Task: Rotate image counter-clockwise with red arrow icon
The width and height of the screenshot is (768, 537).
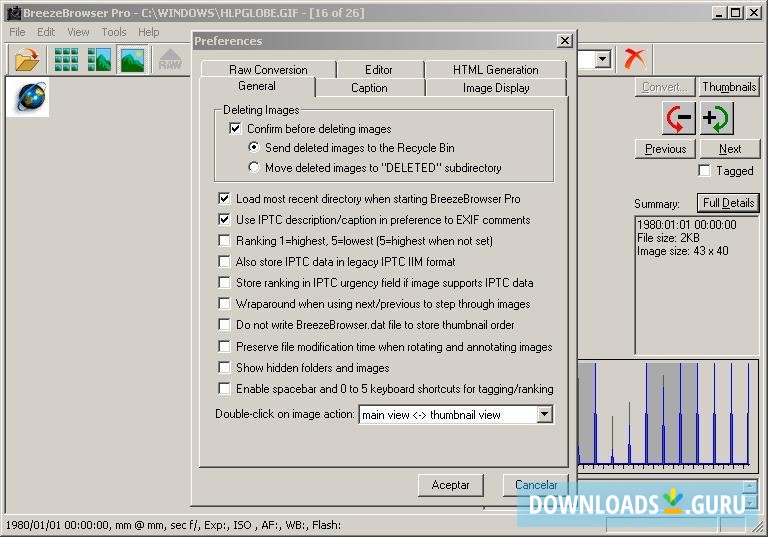Action: [x=678, y=118]
